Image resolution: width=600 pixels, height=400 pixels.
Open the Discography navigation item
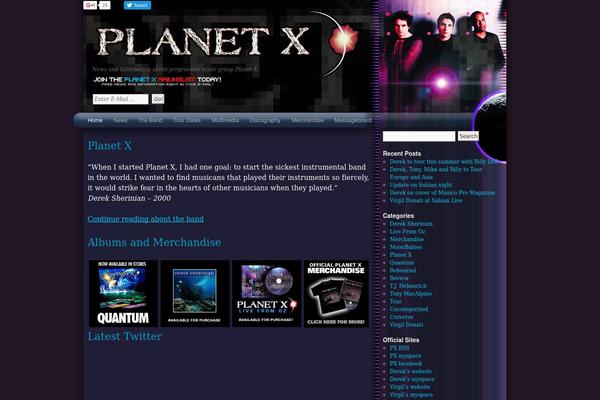[x=265, y=120]
